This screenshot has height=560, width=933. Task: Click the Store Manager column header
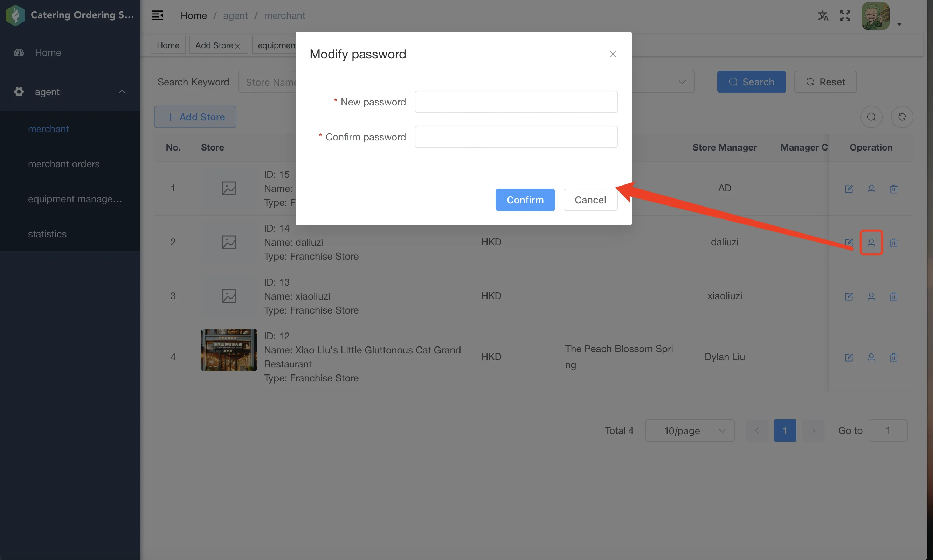tap(724, 147)
